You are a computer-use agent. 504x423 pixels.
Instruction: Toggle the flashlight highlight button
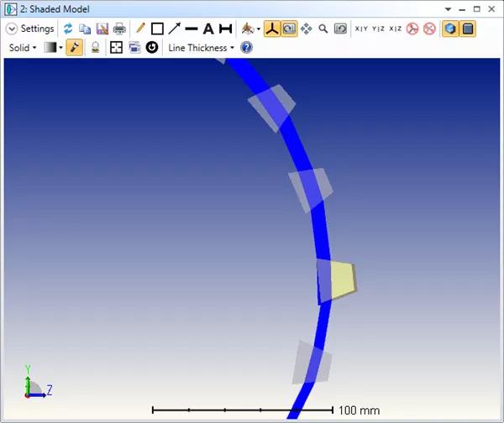(75, 48)
